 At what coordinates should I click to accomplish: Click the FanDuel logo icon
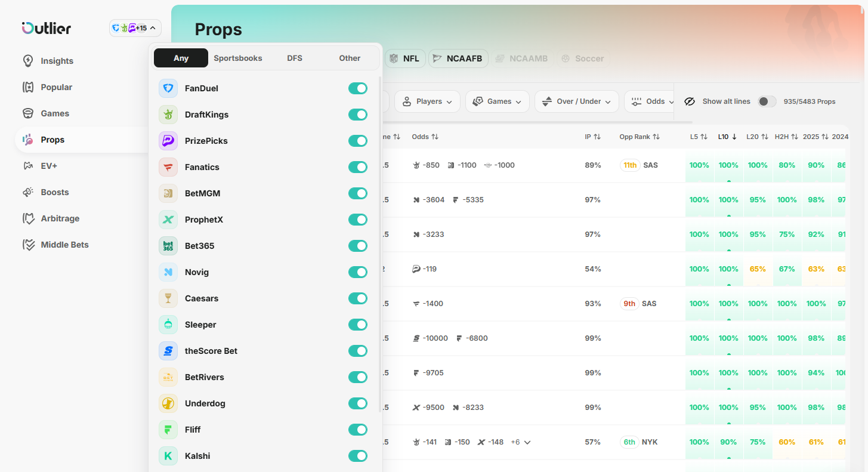tap(168, 88)
